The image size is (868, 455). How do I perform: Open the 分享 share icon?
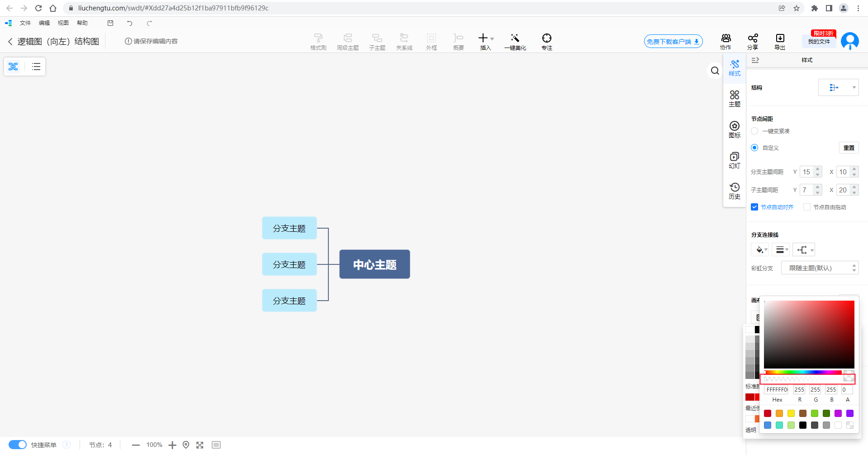coord(753,41)
